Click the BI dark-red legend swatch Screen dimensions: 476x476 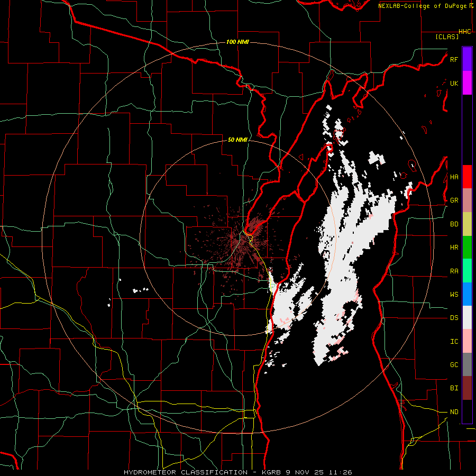pyautogui.click(x=467, y=388)
